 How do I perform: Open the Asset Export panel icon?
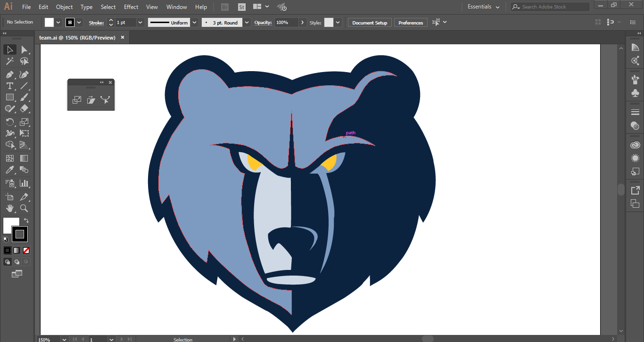tap(635, 190)
